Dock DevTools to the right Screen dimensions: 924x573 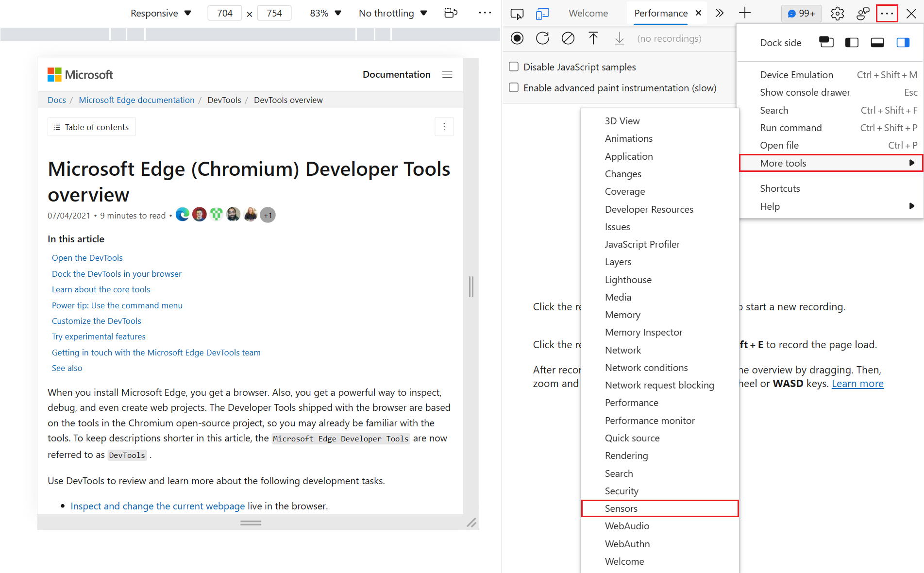click(903, 43)
